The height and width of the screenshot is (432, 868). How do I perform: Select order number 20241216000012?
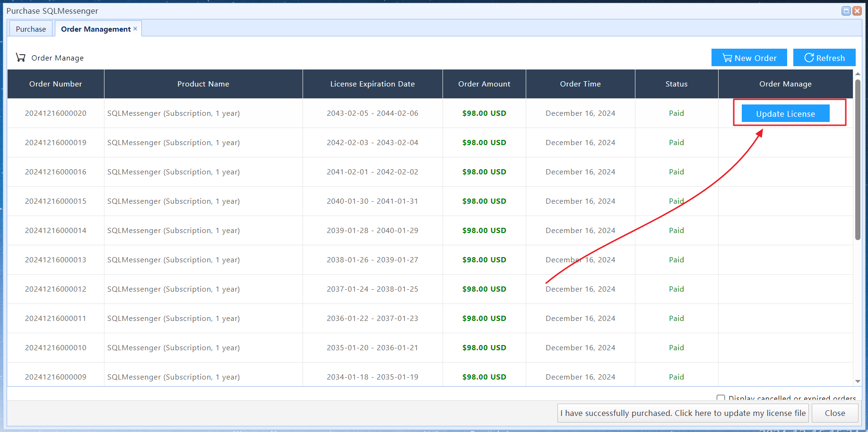[x=56, y=289]
